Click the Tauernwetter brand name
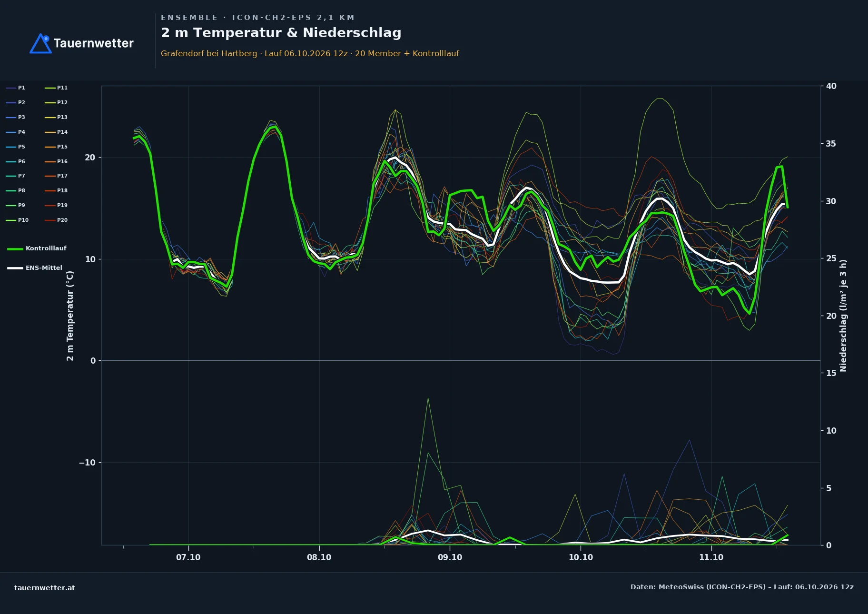868x614 pixels. [94, 43]
